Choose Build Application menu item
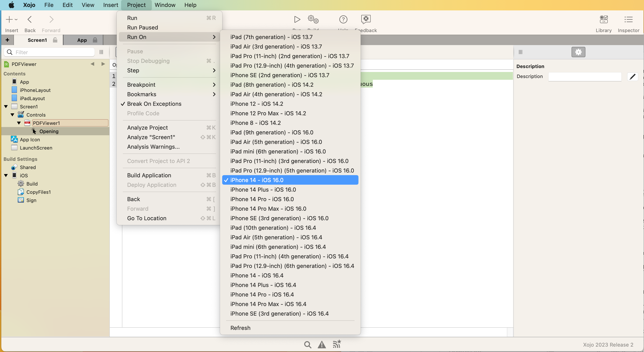 169,175
